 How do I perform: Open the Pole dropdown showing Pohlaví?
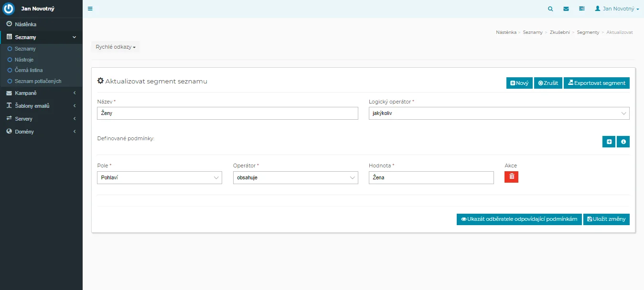(159, 178)
